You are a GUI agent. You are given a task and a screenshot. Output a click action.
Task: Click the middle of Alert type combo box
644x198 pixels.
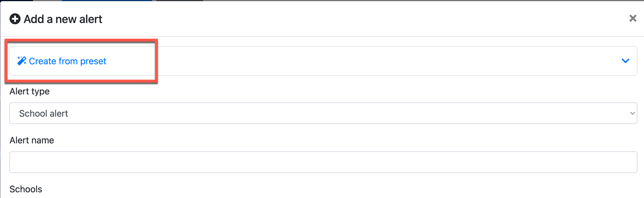pyautogui.click(x=323, y=113)
